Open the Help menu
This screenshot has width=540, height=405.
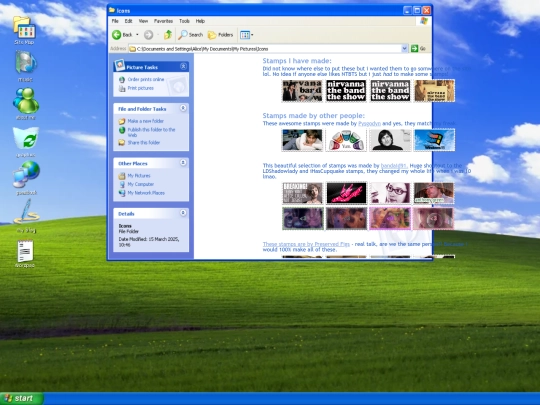click(200, 21)
